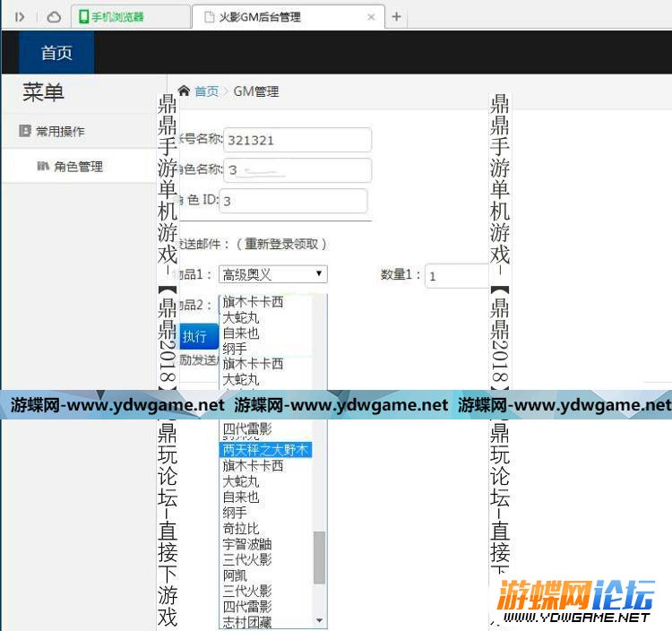Click the 执行 button
The image size is (672, 631).
point(198,336)
